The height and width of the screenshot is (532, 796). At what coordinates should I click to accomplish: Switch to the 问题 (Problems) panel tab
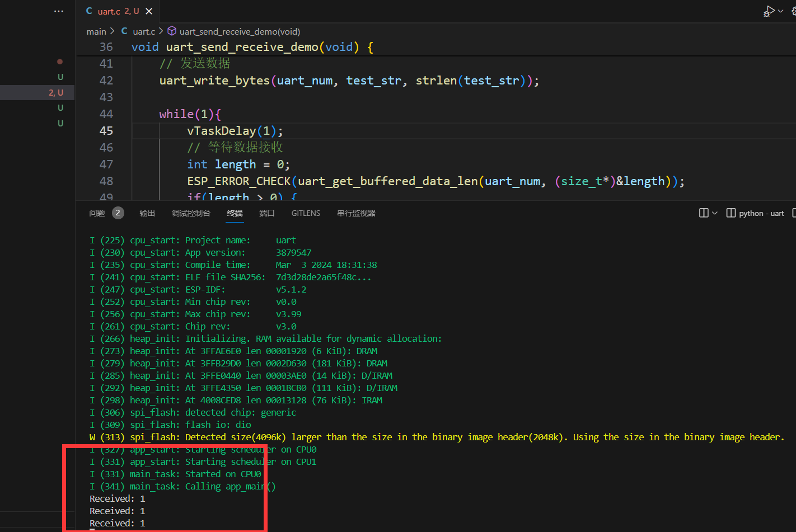coord(97,213)
